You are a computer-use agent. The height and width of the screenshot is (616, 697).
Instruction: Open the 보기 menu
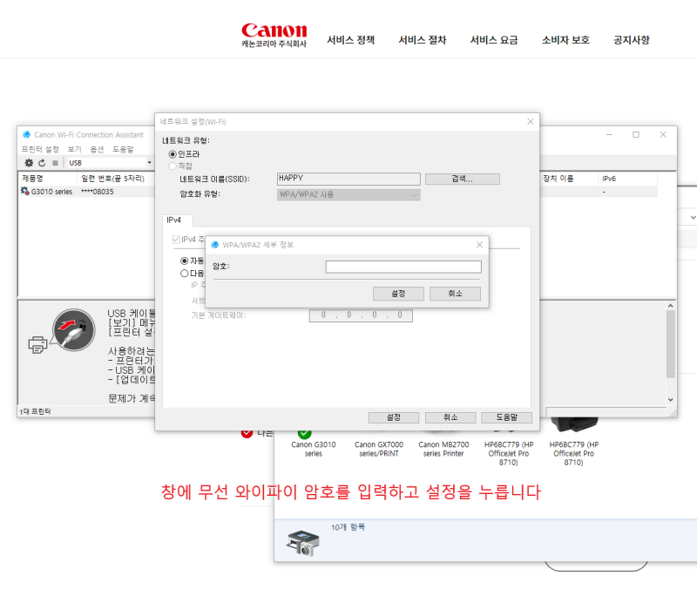click(x=74, y=149)
